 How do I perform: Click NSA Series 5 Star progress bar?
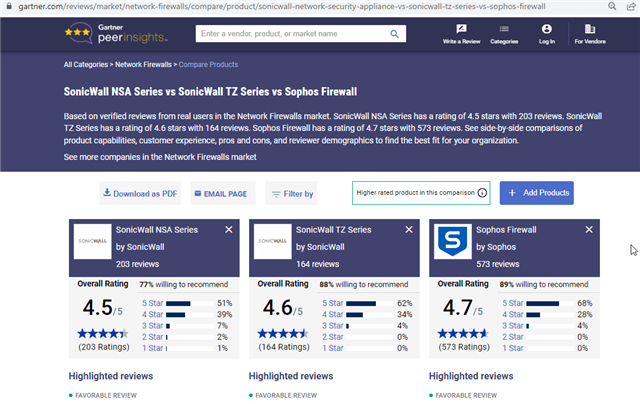(x=190, y=304)
